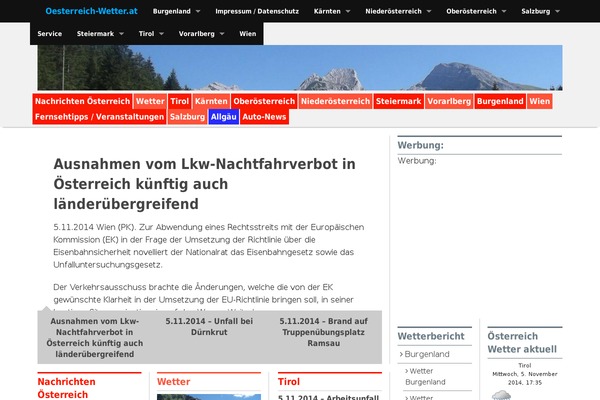
Task: Click the Wetter section thumbnail image
Action: [209, 397]
